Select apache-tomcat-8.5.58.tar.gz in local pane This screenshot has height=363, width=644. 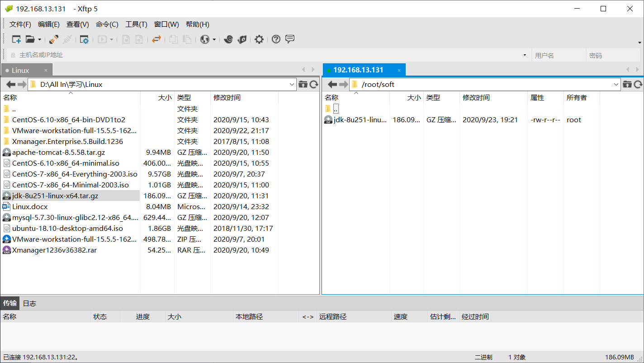[58, 153]
